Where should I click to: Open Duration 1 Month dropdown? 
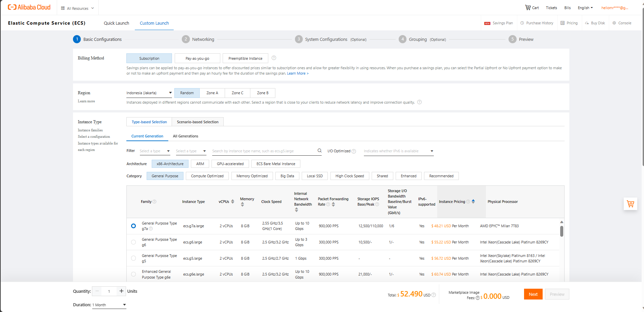point(109,305)
